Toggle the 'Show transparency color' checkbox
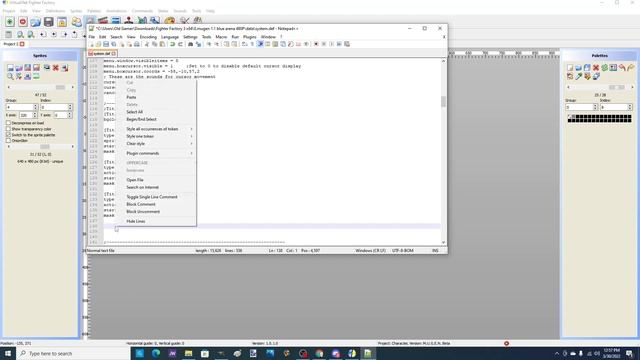Viewport: 640px width, 360px height. click(x=8, y=129)
